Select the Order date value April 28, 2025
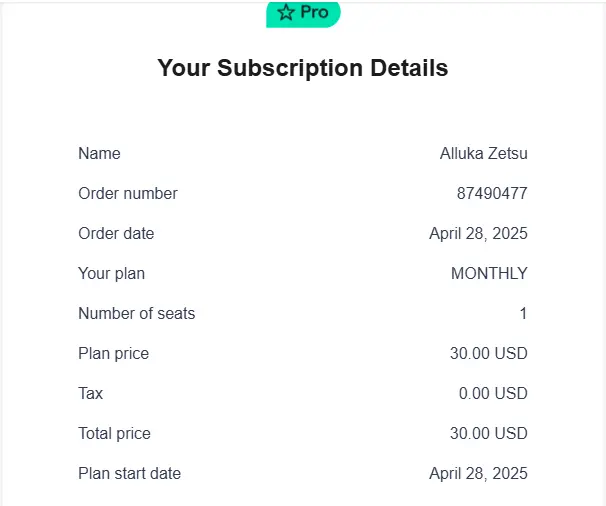Viewport: 606px width, 506px height. (478, 233)
